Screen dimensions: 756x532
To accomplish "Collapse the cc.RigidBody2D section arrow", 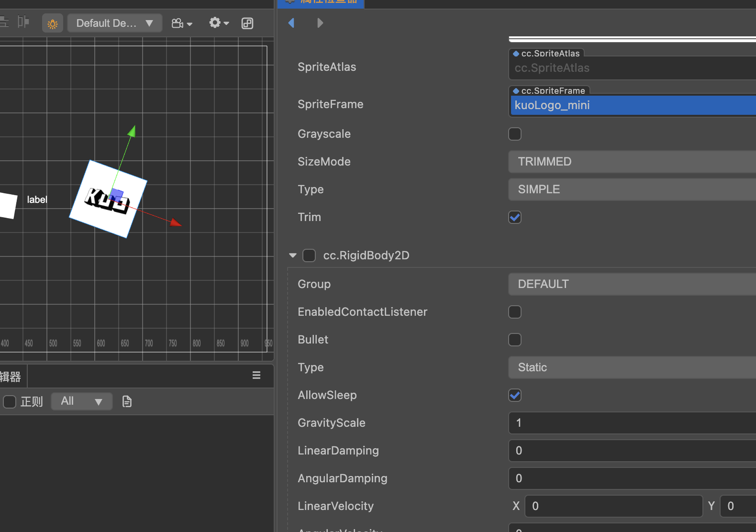I will point(293,255).
